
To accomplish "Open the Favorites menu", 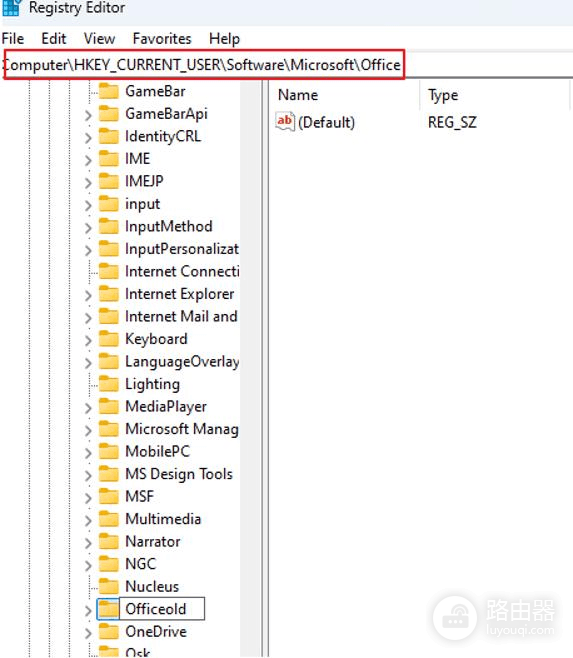I will (162, 39).
